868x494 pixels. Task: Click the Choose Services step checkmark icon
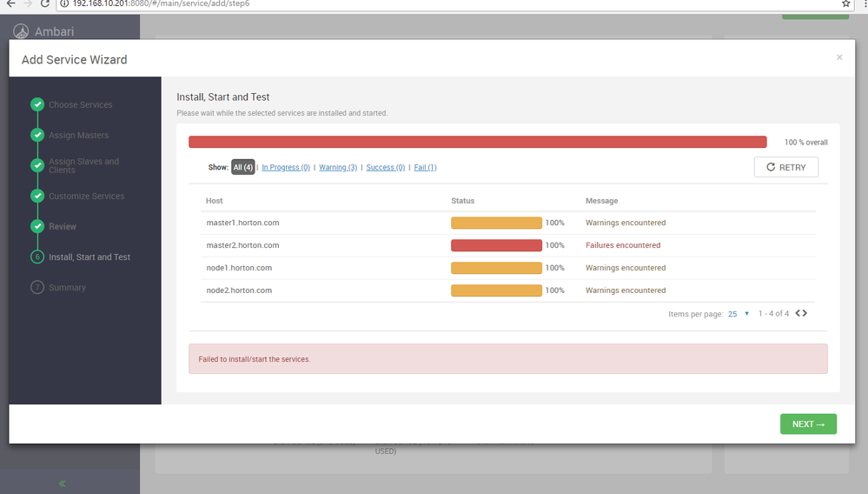pyautogui.click(x=37, y=104)
